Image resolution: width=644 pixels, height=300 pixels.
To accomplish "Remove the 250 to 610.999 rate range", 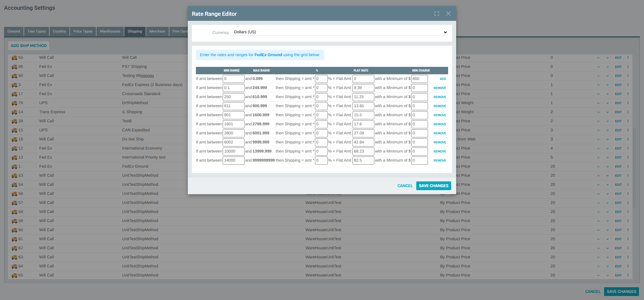I will (x=439, y=97).
